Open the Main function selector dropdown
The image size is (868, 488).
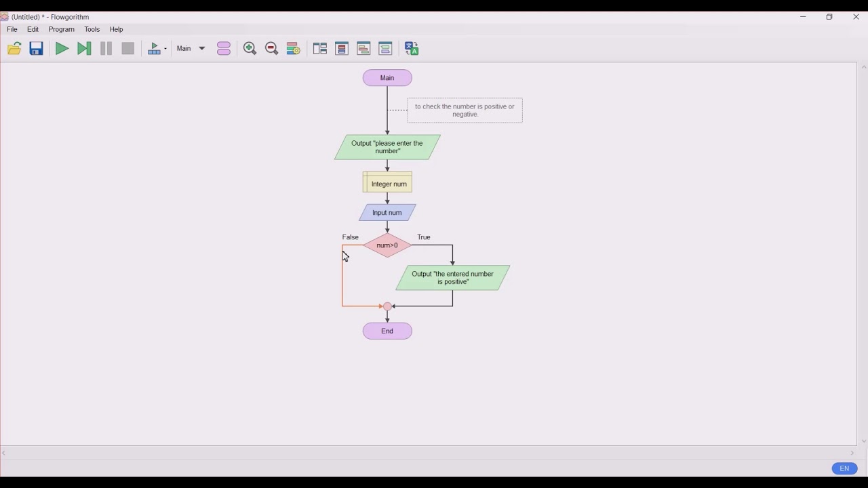coord(191,48)
